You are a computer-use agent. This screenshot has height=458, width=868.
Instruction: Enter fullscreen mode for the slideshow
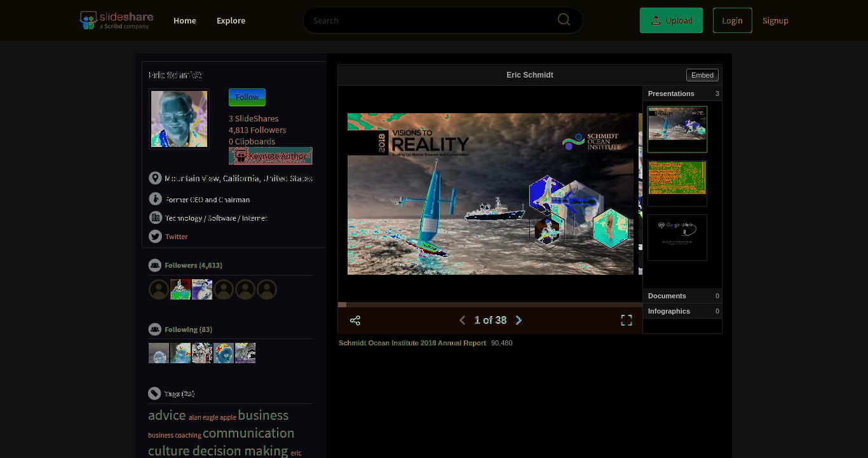pos(627,320)
